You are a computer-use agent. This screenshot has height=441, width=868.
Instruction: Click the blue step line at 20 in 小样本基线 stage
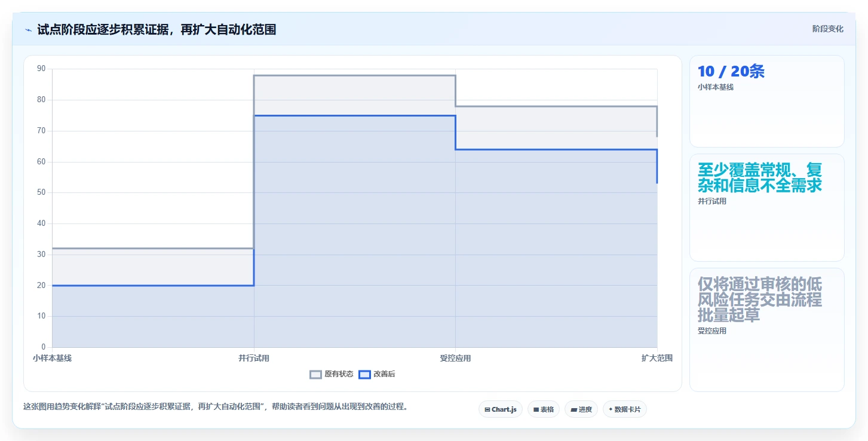point(153,286)
